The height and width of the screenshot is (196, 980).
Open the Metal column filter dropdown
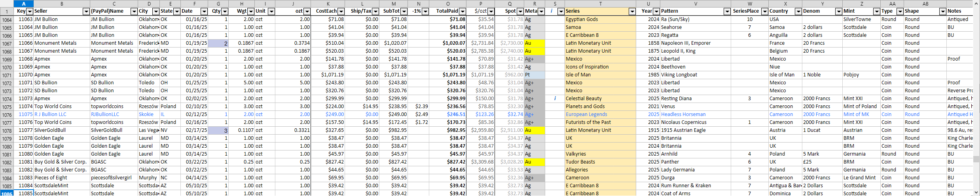[x=541, y=11]
